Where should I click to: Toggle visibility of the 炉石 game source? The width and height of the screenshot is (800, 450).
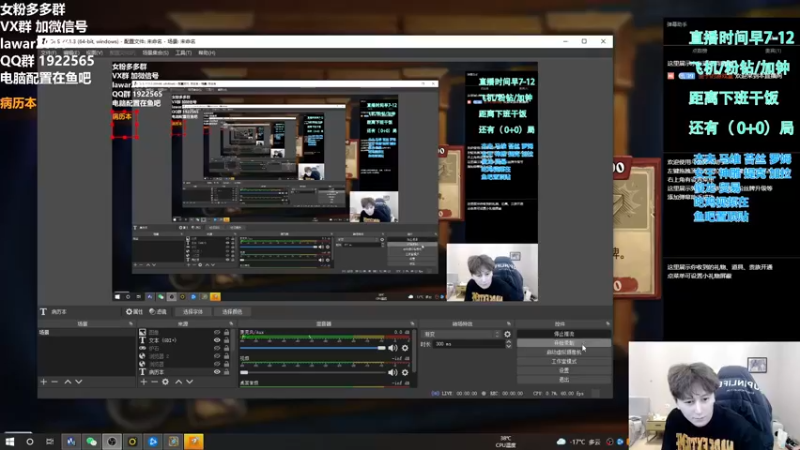(217, 348)
